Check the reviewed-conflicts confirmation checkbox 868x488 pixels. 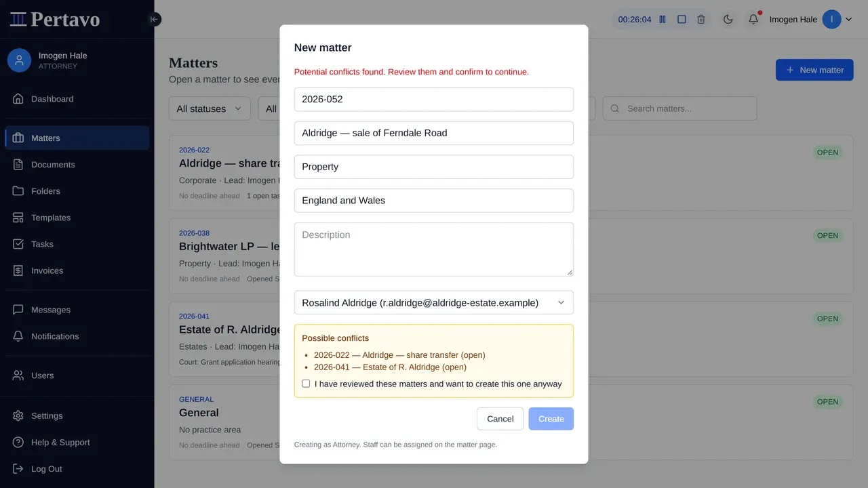coord(306,384)
